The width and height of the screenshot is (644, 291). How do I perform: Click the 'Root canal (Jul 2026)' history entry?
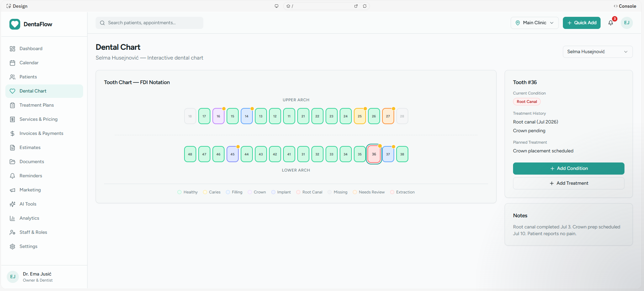(536, 122)
